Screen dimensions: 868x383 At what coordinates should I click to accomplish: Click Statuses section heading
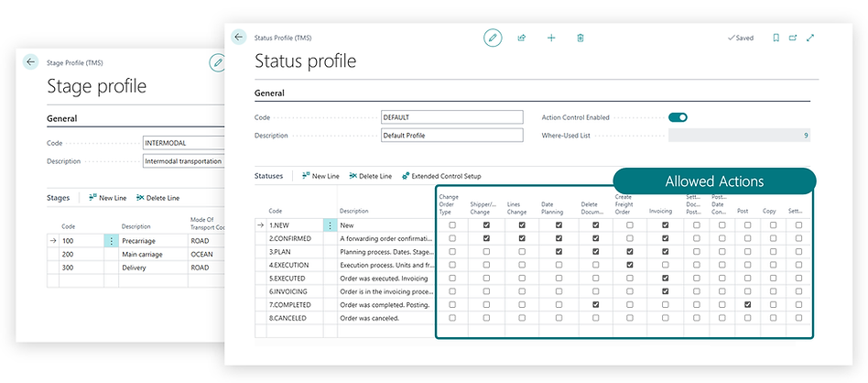coord(268,176)
